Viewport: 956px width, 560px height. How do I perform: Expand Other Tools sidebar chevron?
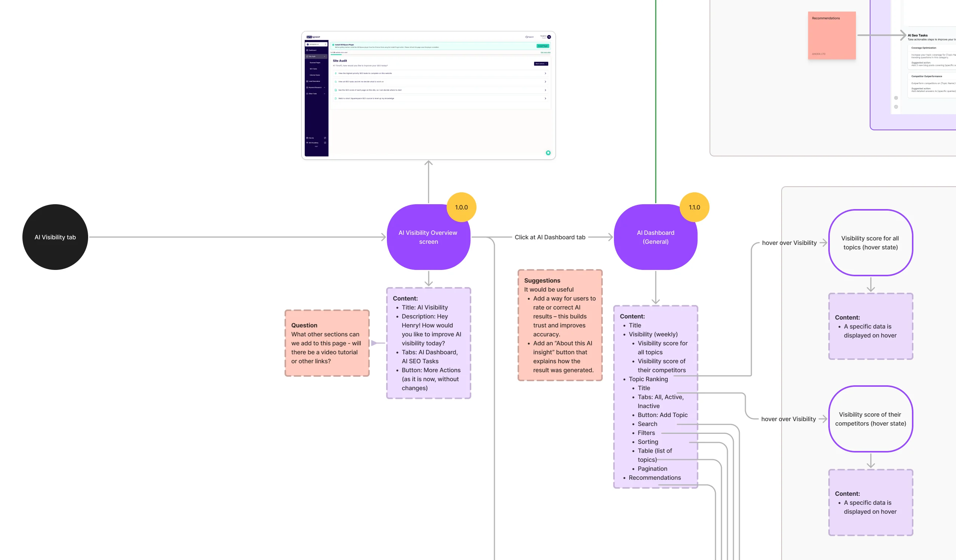tap(325, 94)
